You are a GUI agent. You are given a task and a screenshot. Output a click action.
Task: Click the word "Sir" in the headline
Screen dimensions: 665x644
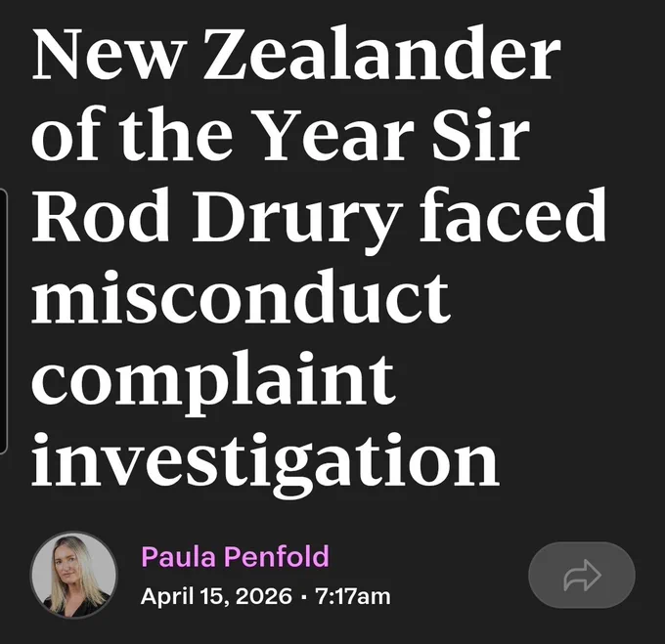click(x=480, y=135)
